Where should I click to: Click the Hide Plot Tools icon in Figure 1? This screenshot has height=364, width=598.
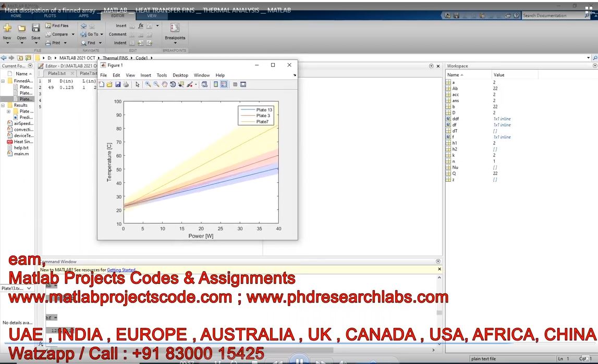pos(235,84)
